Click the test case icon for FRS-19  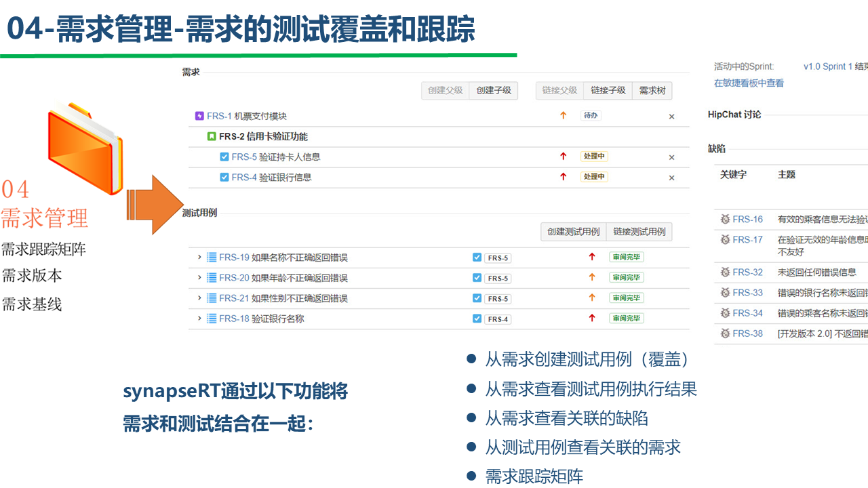click(x=212, y=258)
